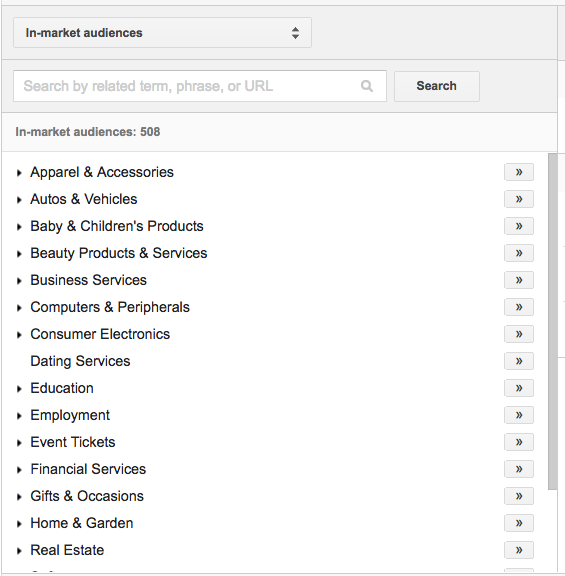565x576 pixels.
Task: Expand the Employment category arrow
Action: (x=19, y=416)
